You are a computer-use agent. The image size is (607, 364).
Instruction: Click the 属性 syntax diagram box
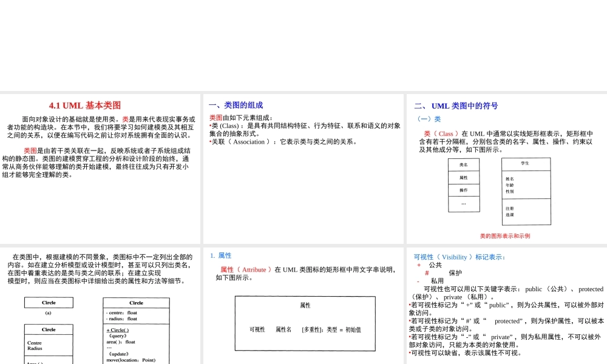(303, 322)
